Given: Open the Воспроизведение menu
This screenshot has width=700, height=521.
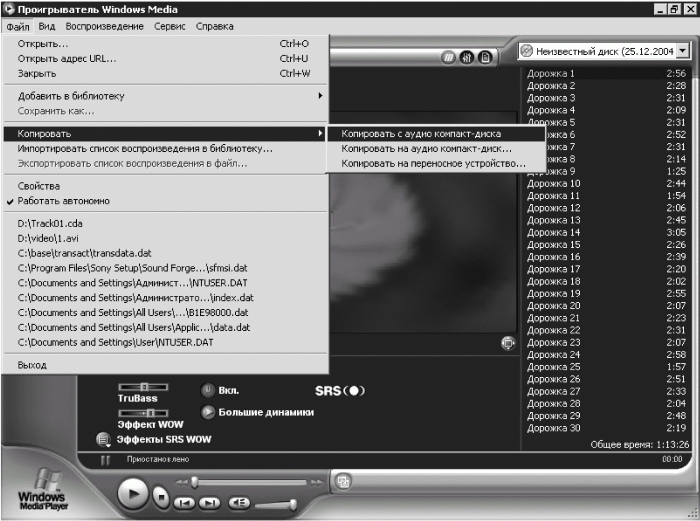Looking at the screenshot, I should click(x=105, y=26).
